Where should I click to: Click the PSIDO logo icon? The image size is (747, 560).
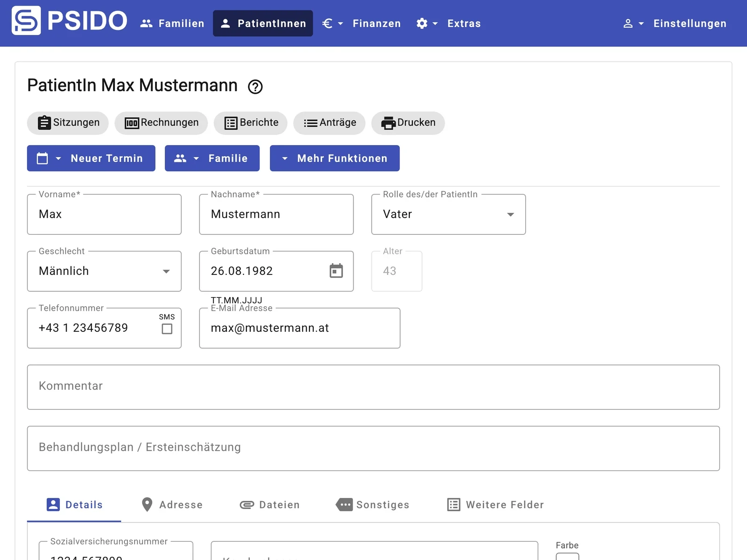(x=26, y=21)
